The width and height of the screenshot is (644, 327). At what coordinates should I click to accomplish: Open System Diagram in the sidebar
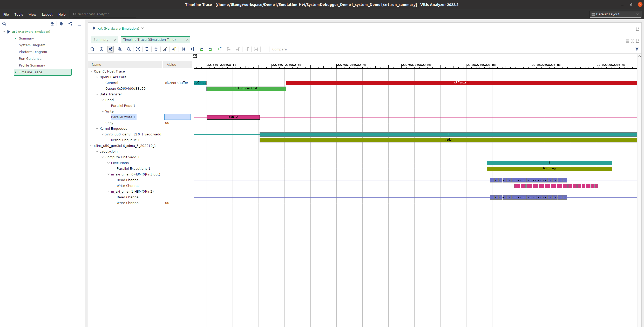(x=32, y=45)
